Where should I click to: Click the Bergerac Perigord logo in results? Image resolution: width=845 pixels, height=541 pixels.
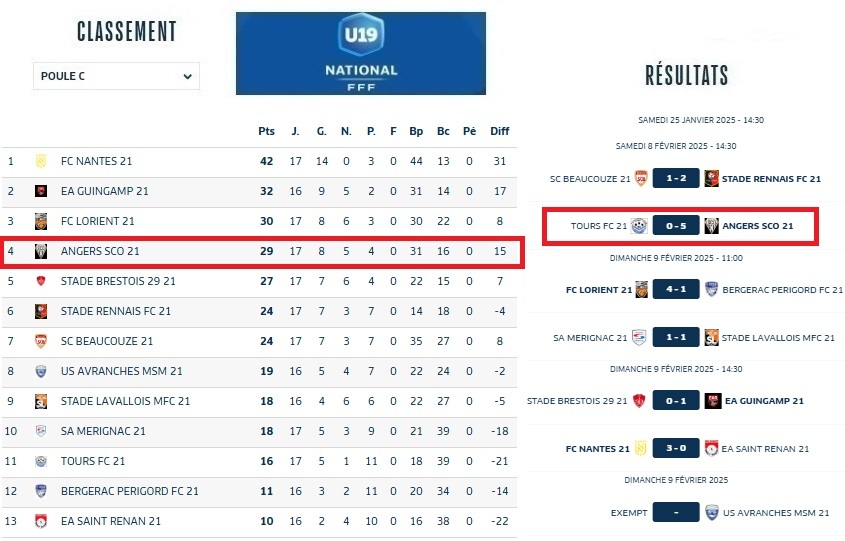tap(711, 290)
